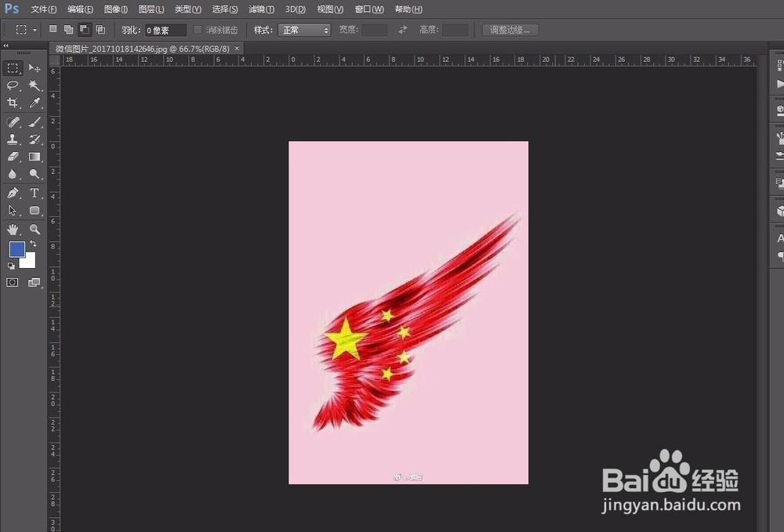Select the Dodge tool

34,175
